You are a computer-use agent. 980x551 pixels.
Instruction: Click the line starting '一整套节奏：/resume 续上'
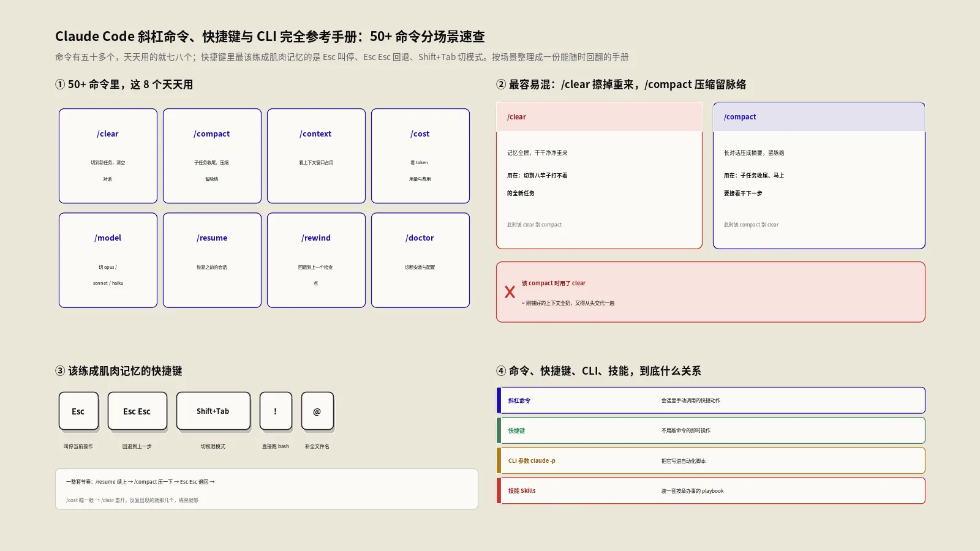coord(140,482)
